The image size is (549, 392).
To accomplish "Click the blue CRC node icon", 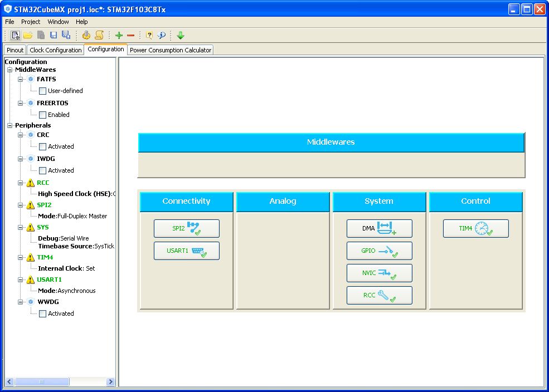I will tap(31, 135).
